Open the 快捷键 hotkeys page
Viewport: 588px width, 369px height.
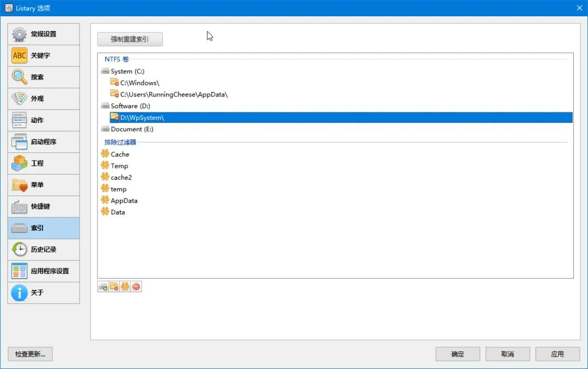(44, 207)
